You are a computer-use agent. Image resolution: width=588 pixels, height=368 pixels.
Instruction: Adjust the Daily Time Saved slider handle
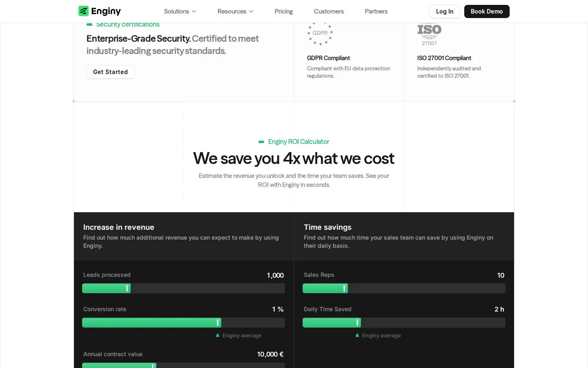(x=357, y=323)
